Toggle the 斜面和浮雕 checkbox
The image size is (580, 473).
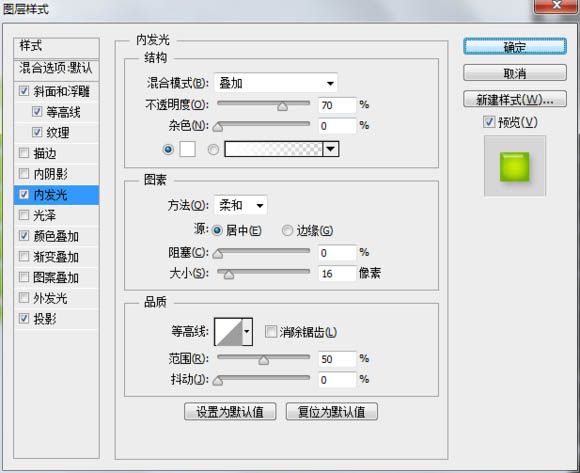pos(24,91)
